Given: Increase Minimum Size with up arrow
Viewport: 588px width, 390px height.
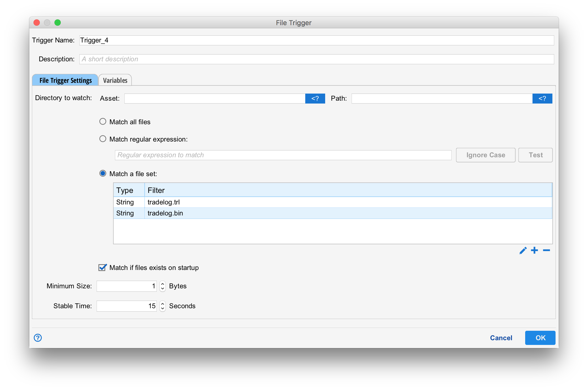Looking at the screenshot, I should (163, 284).
